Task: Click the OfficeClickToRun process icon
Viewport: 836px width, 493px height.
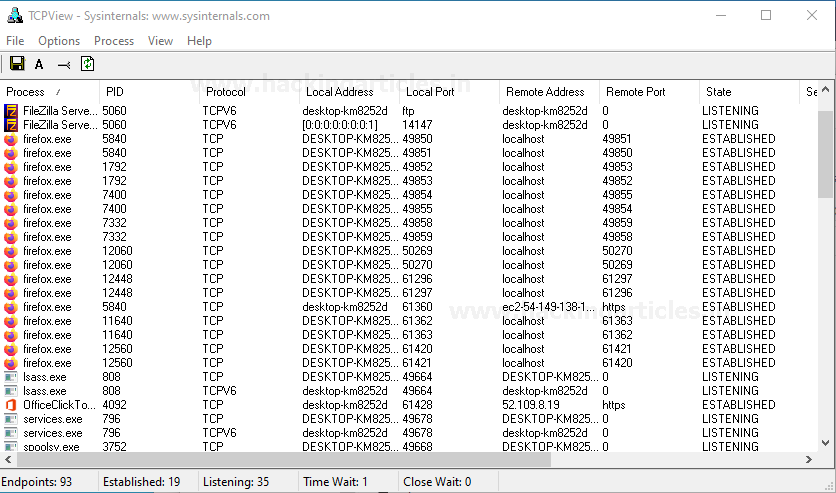Action: (11, 405)
